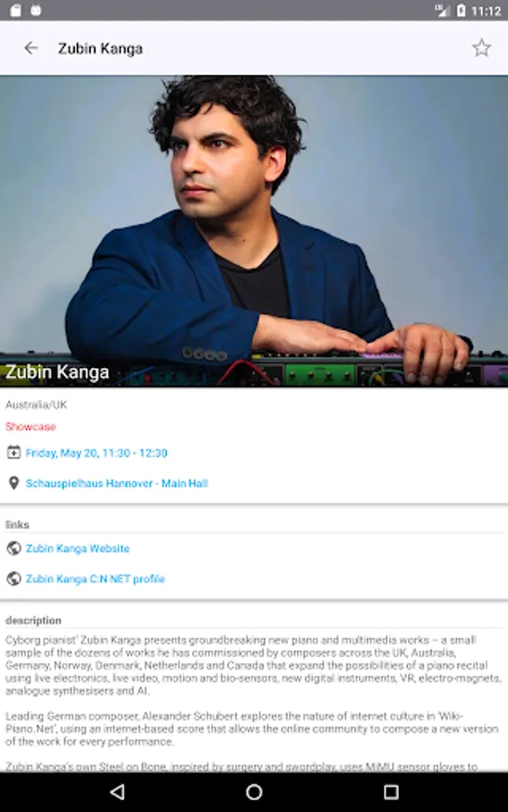Open Zubin Kanga C:N NET profile link
The image size is (508, 812).
tap(96, 579)
